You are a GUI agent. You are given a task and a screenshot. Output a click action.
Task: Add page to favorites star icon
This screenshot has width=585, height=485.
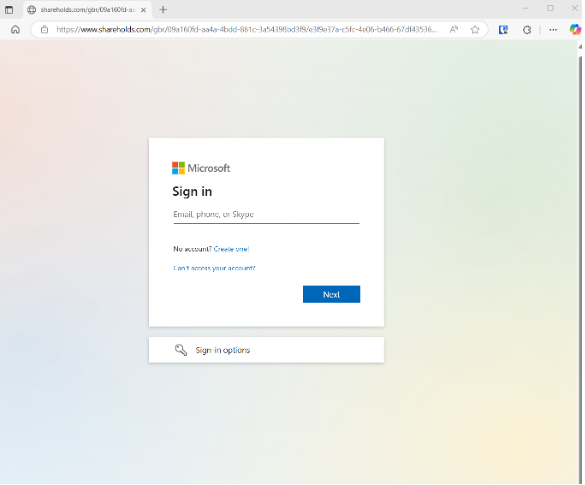coord(475,29)
